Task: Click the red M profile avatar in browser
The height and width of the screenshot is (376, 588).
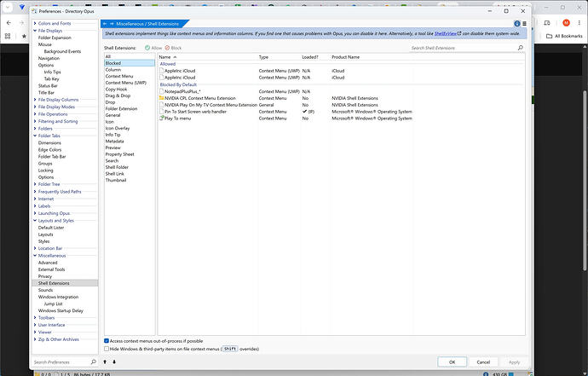Action: [x=566, y=23]
